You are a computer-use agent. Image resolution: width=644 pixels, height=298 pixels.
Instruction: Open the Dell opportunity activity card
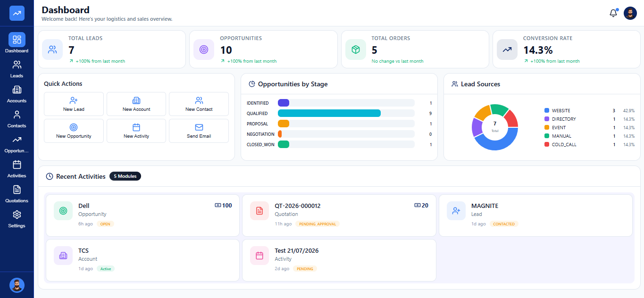pyautogui.click(x=142, y=215)
